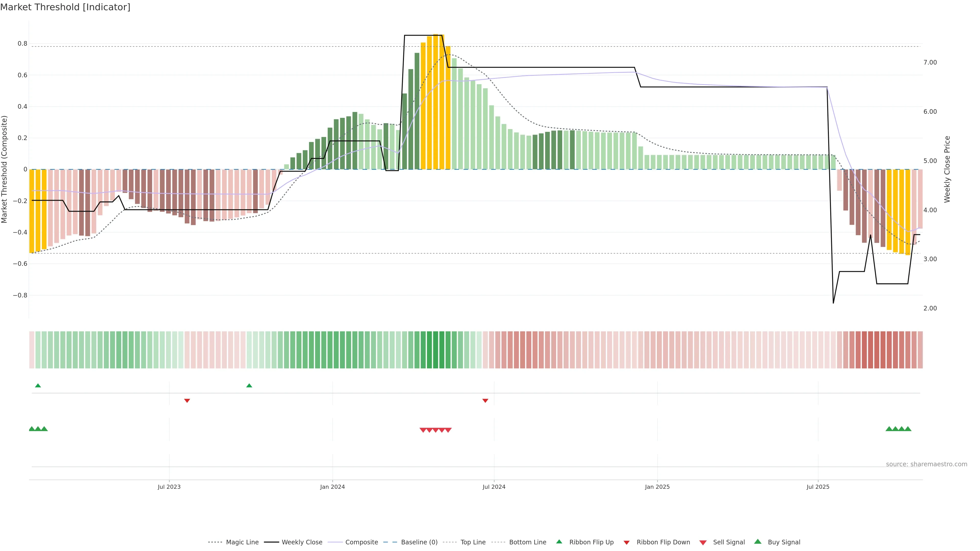Click the Jul 2025 axis label
Screen dimensions: 980x551
[817, 487]
